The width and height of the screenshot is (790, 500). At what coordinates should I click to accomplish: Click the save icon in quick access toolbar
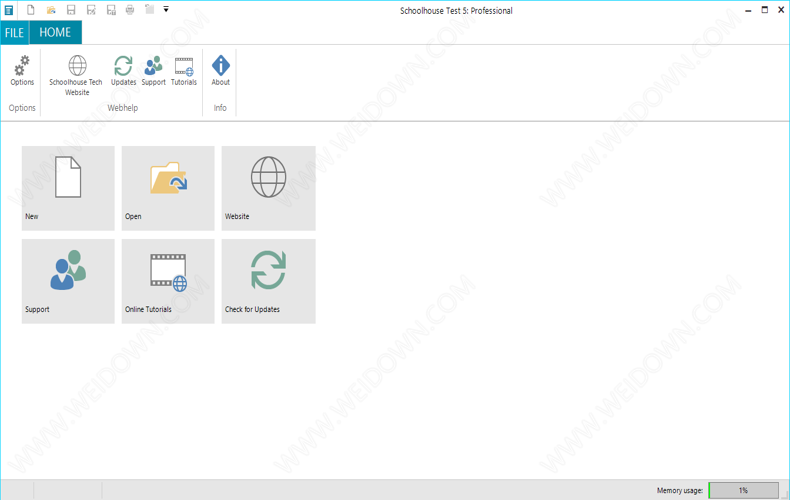[x=71, y=10]
